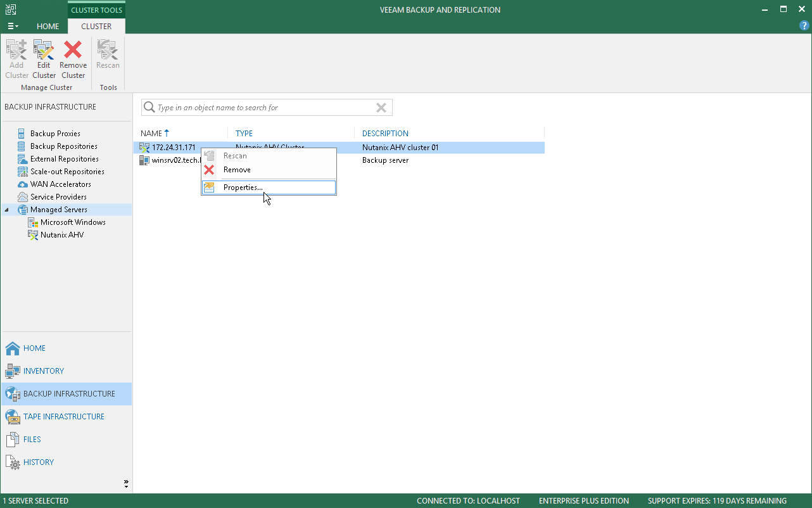
Task: Click the winsrv02 server row icon
Action: (x=144, y=160)
